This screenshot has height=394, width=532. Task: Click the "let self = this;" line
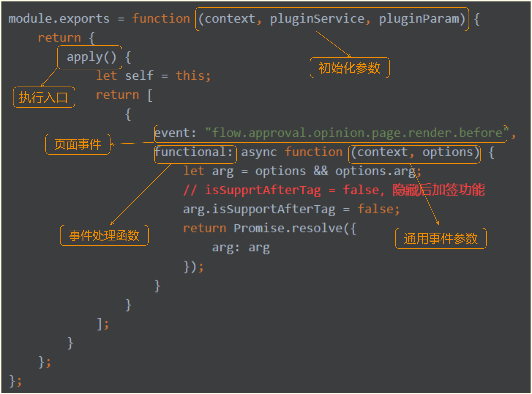(153, 76)
